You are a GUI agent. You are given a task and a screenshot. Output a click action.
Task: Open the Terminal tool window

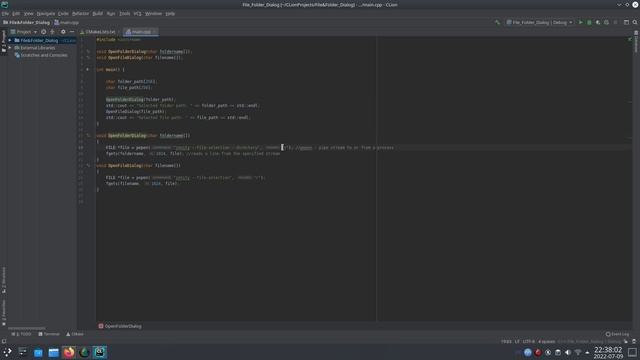49,334
